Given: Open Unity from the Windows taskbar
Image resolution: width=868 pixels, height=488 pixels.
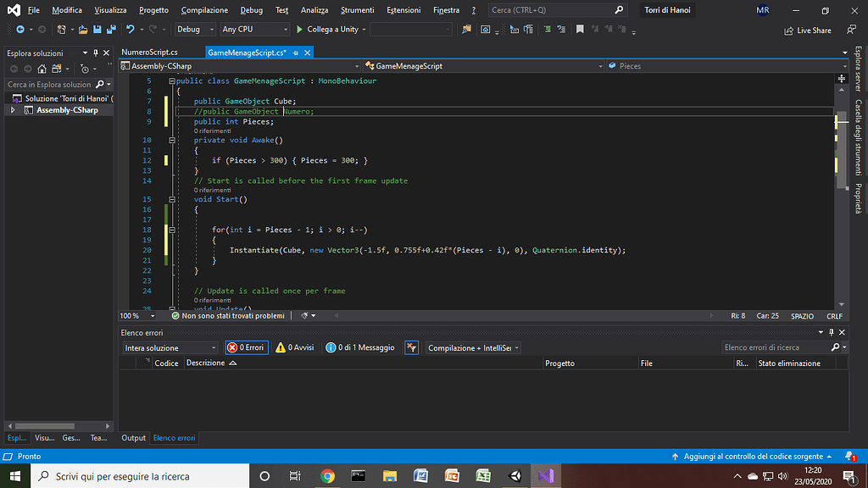Looking at the screenshot, I should 515,476.
